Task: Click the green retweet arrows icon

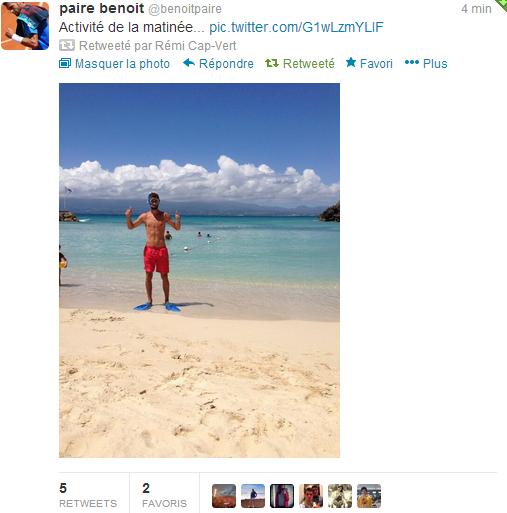Action: (272, 63)
